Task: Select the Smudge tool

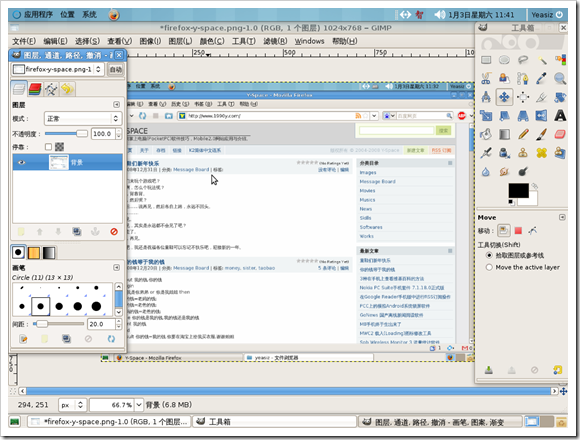Action: 504,171
